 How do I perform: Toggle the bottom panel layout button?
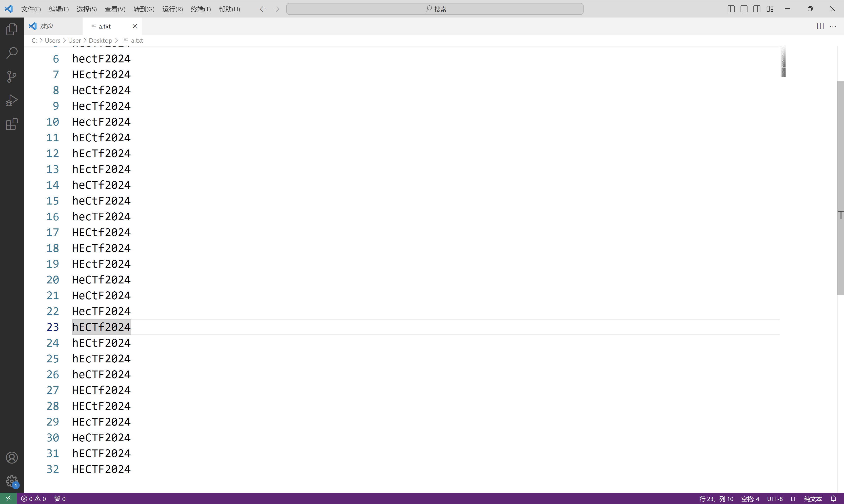pyautogui.click(x=744, y=9)
